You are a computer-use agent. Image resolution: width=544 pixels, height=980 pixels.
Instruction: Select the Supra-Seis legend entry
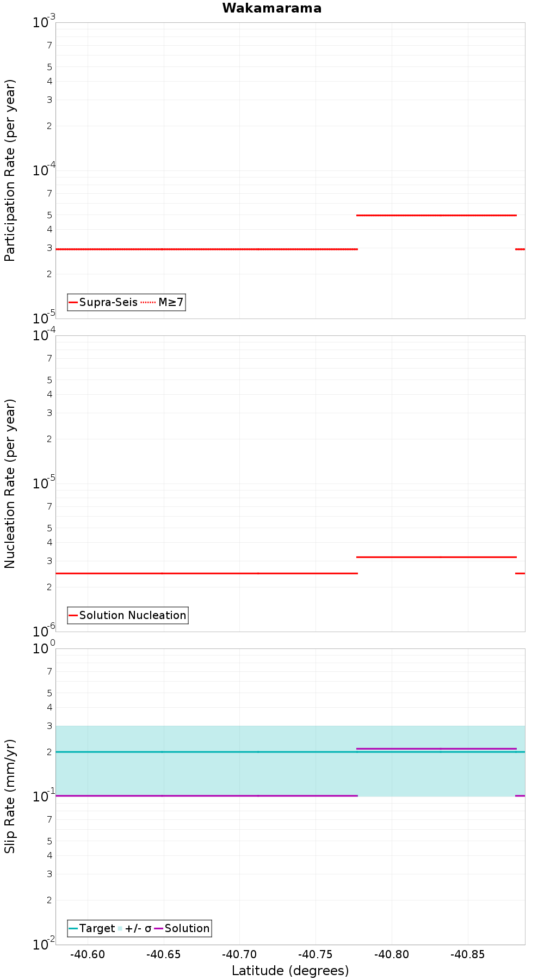point(103,302)
